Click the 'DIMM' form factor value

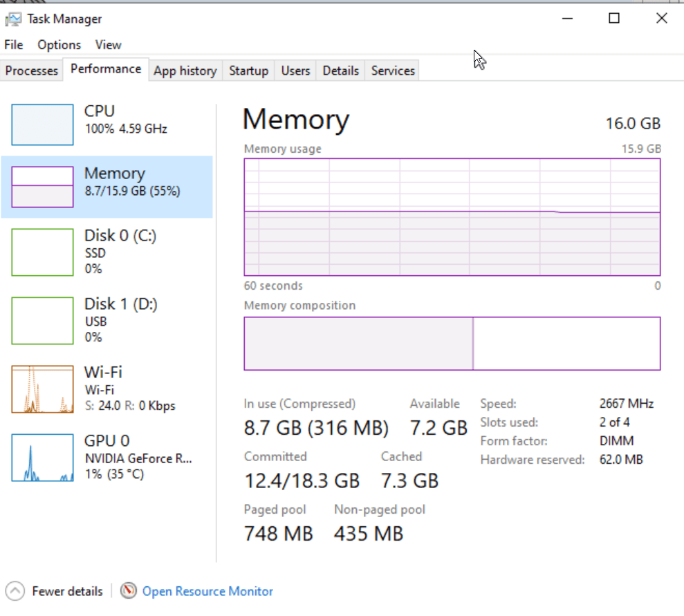click(x=616, y=441)
